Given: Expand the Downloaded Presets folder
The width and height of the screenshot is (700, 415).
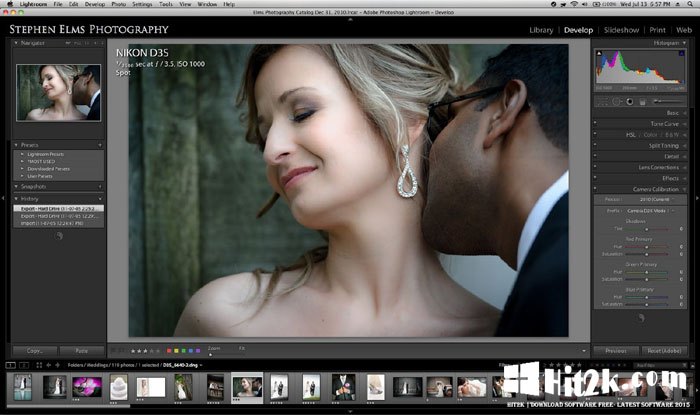Looking at the screenshot, I should pyautogui.click(x=22, y=169).
